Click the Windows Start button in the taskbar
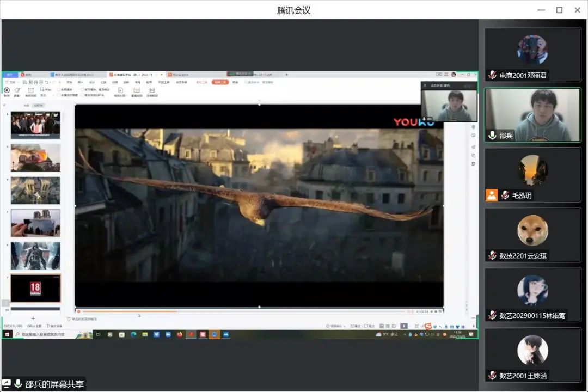 [x=7, y=334]
